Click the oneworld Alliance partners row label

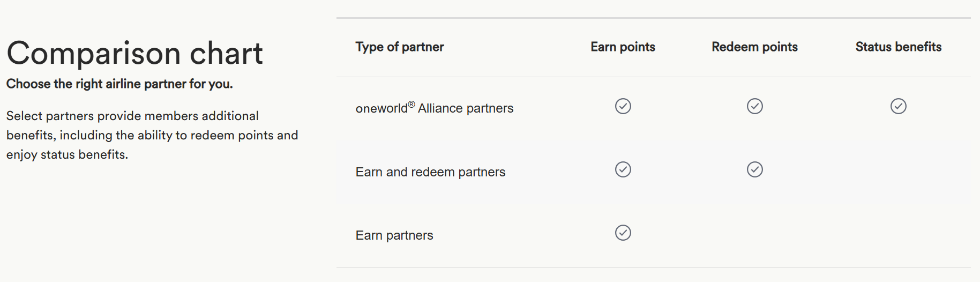(x=435, y=108)
